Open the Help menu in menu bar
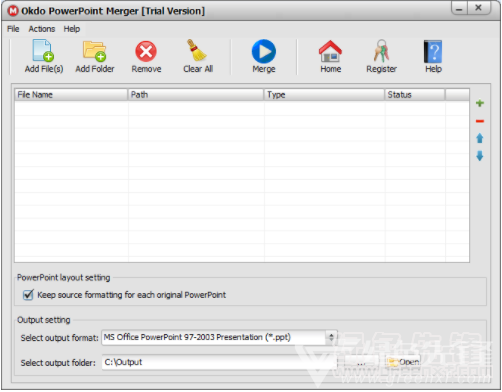 (72, 29)
